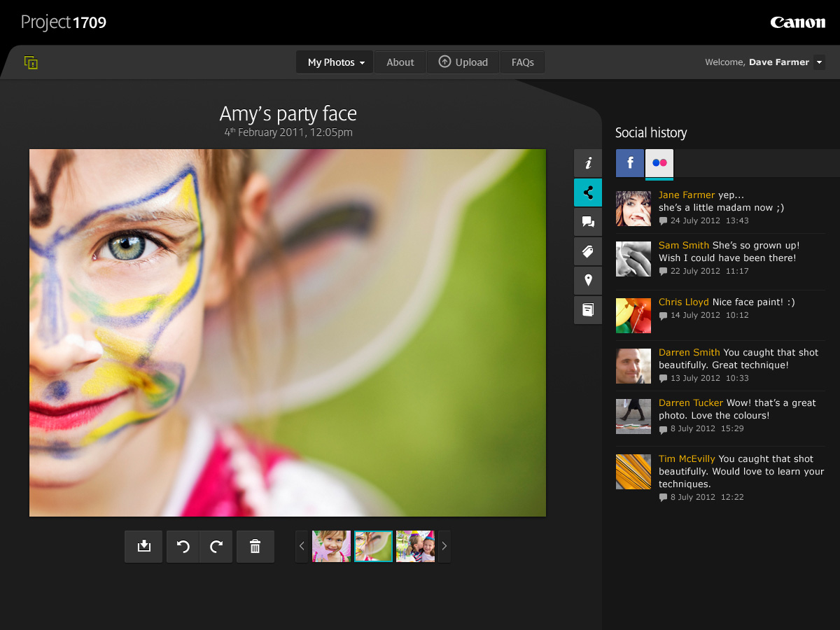The image size is (840, 630).
Task: Select the birthday party girls thumbnail
Action: 415,547
